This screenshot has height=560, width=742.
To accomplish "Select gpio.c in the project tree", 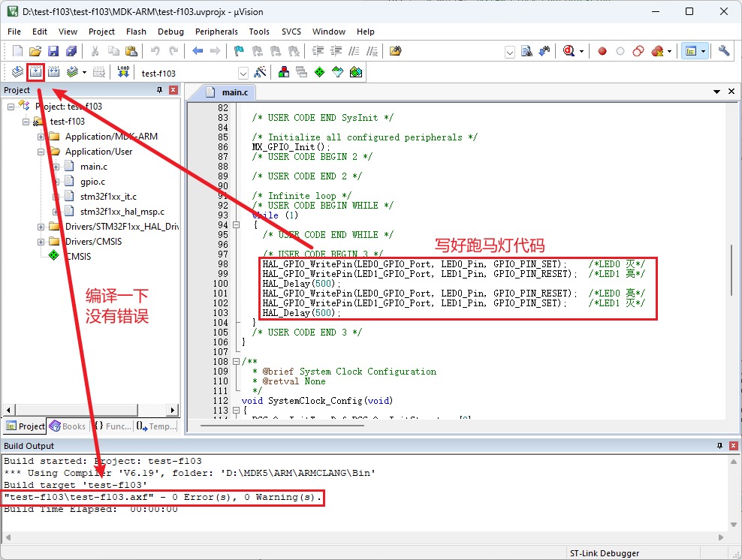I will 93,182.
